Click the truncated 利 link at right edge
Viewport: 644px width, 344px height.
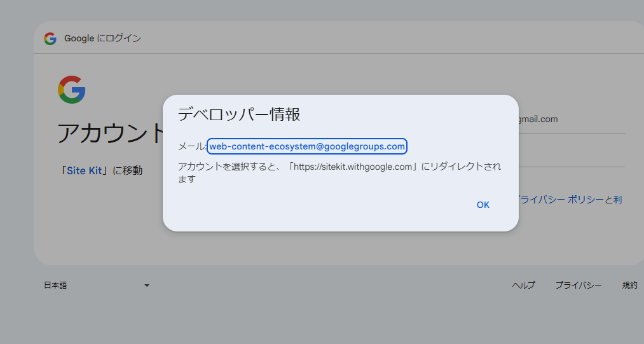click(617, 200)
